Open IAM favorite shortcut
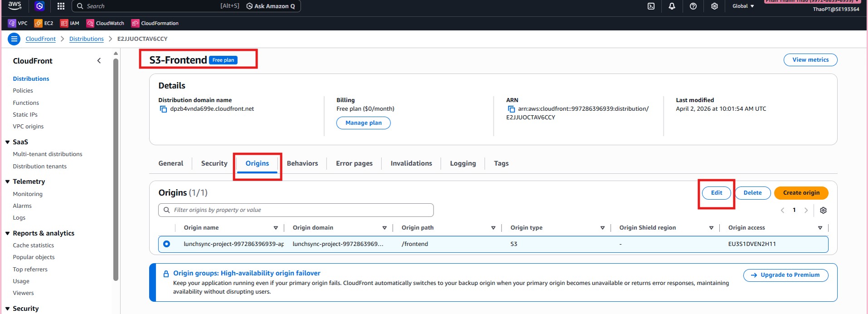Viewport: 868px width, 314px height. 70,23
